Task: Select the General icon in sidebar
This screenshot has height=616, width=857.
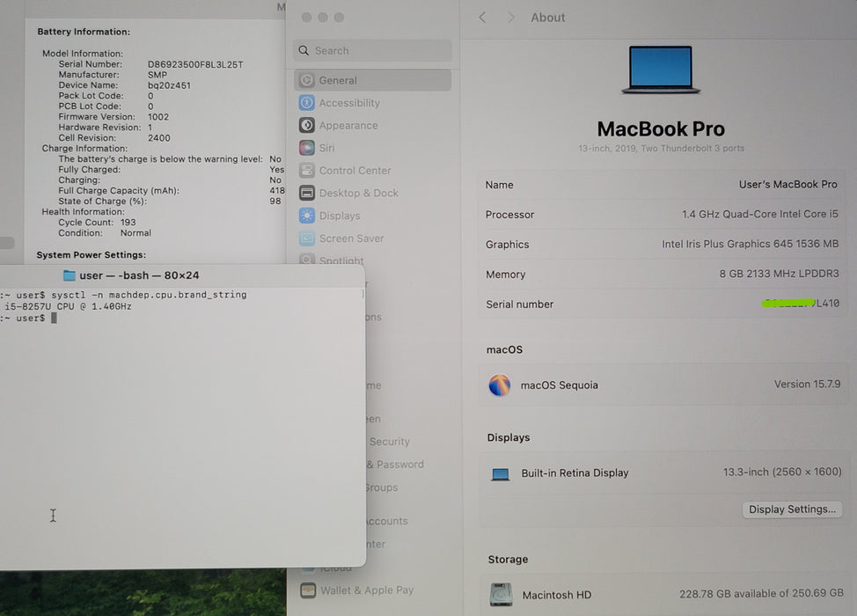Action: click(x=306, y=80)
